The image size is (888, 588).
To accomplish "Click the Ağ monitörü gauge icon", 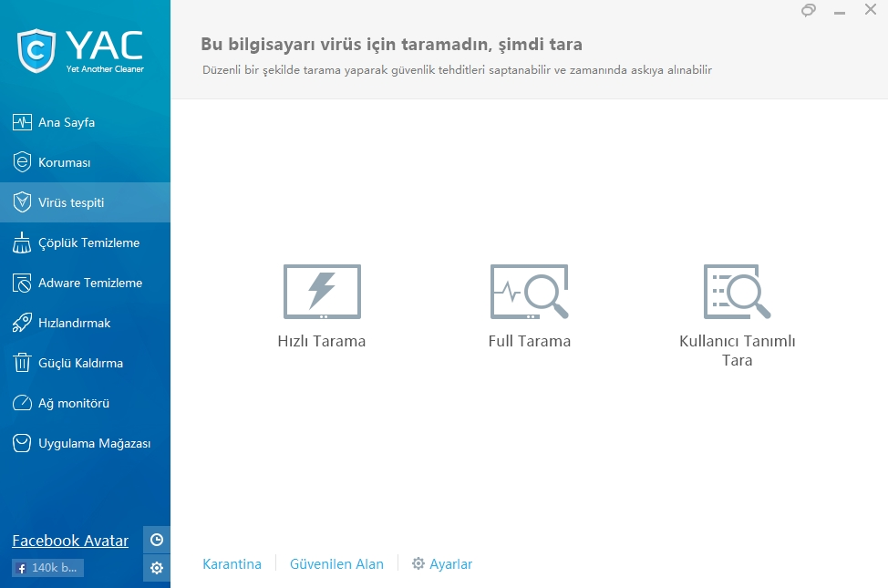I will [22, 403].
